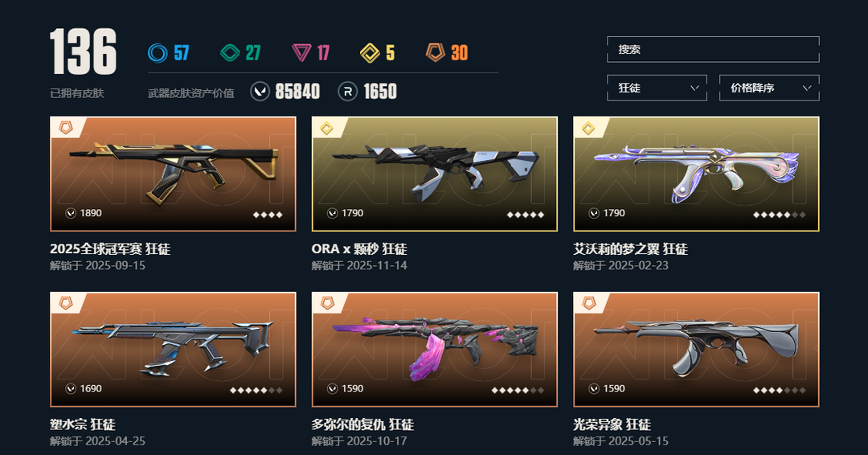Open the 价格降序 sort dropdown
This screenshot has width=868, height=455.
point(769,88)
